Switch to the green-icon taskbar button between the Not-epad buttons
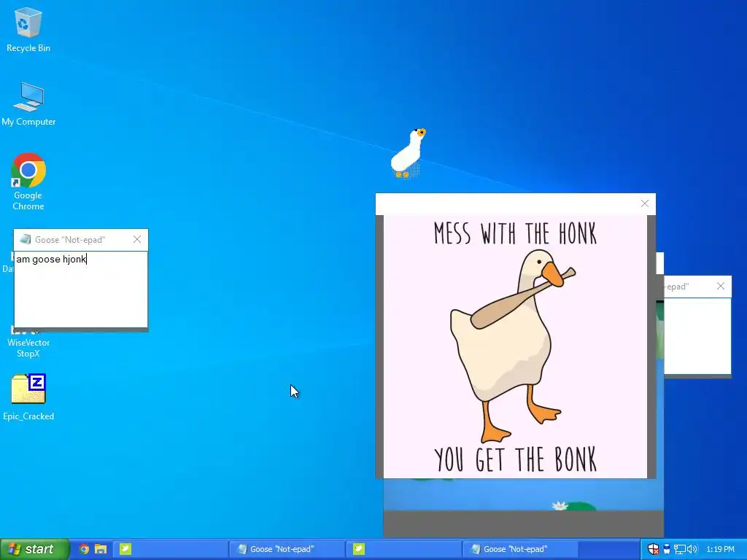 403,549
